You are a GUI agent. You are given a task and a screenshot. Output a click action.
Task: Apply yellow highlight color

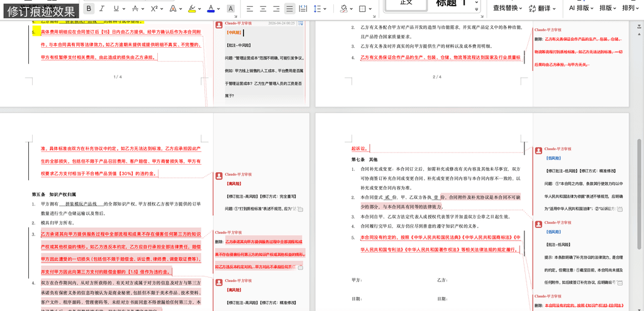(192, 9)
